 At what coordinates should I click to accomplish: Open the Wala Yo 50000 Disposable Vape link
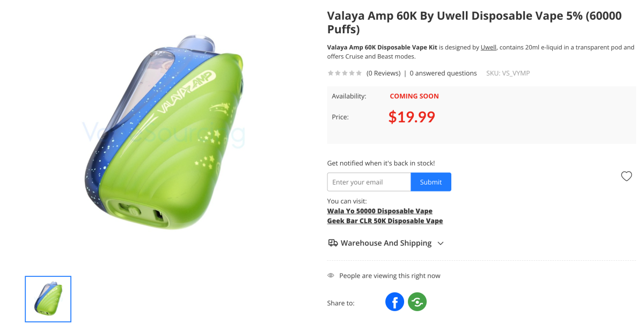pyautogui.click(x=379, y=211)
